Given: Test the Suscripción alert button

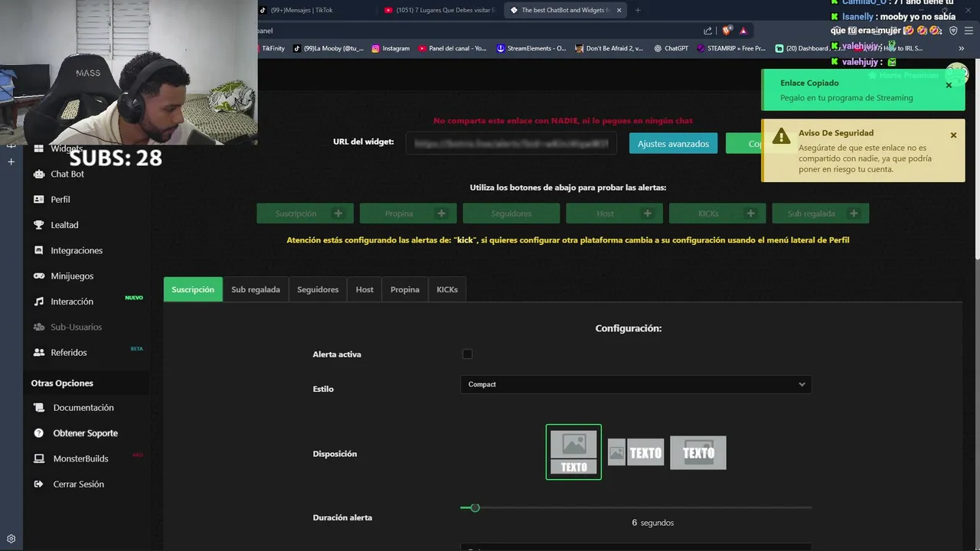Looking at the screenshot, I should coord(305,214).
